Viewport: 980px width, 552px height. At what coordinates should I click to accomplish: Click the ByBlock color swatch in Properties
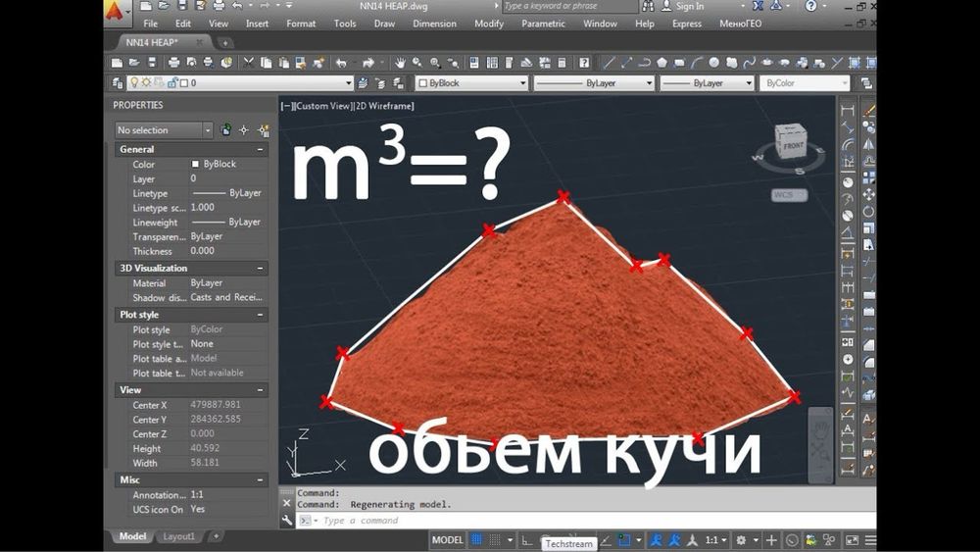195,164
